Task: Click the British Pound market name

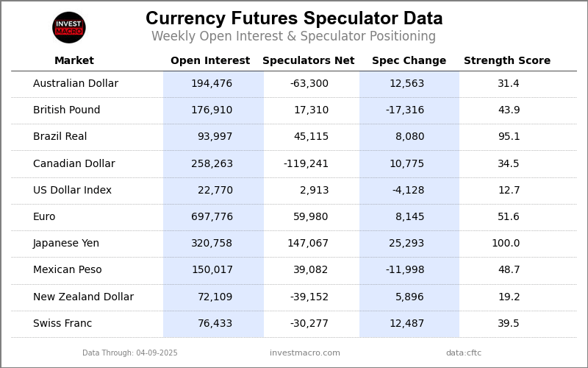Action: point(67,110)
